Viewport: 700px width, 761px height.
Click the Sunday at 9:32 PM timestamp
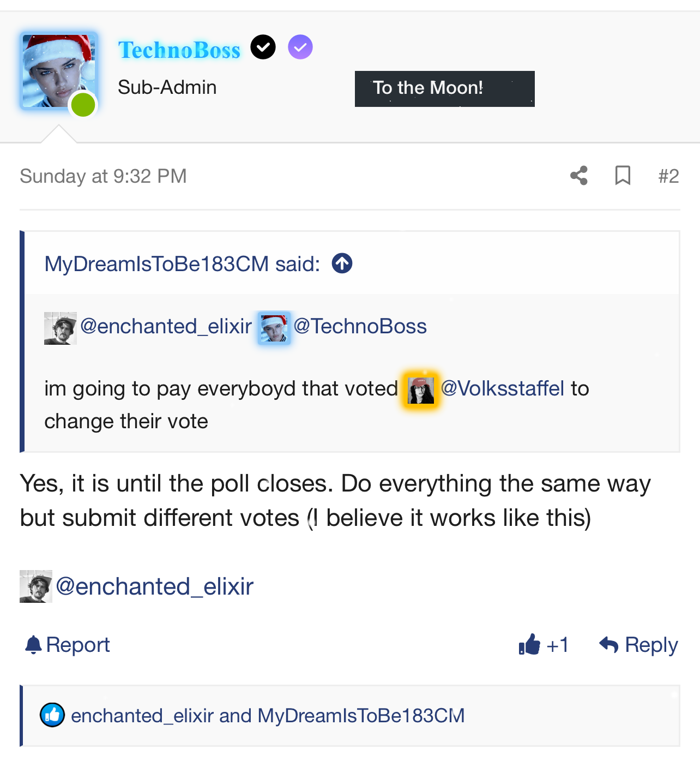pos(103,176)
